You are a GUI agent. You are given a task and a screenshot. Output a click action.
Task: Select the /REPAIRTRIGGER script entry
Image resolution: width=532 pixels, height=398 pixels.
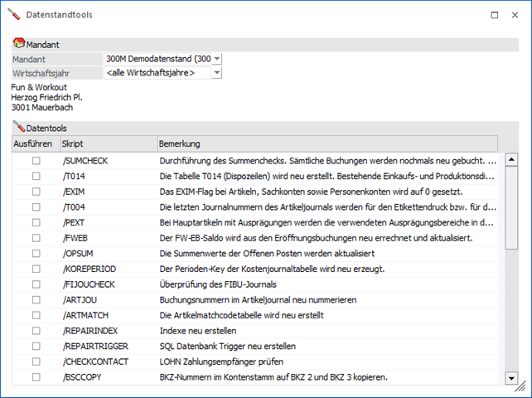point(95,347)
